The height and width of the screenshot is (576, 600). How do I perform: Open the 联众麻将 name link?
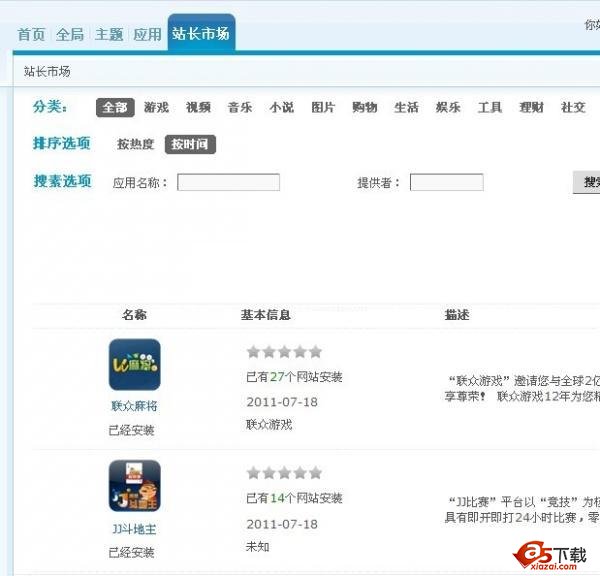point(134,406)
